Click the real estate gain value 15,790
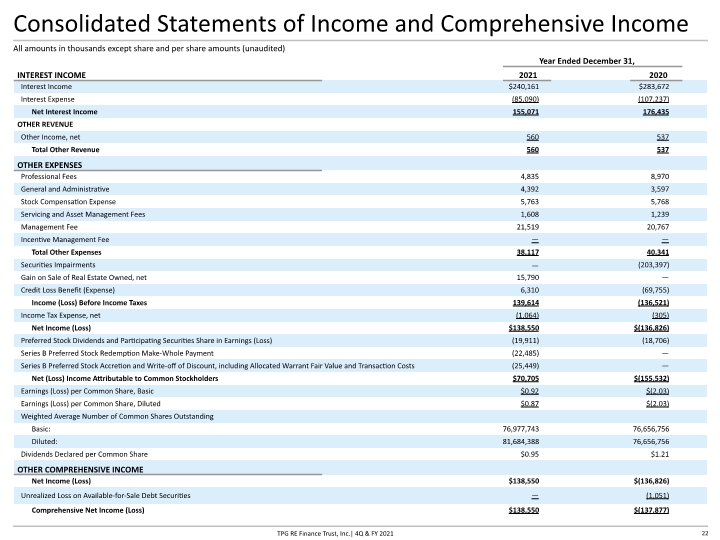The height and width of the screenshot is (540, 720). (528, 277)
